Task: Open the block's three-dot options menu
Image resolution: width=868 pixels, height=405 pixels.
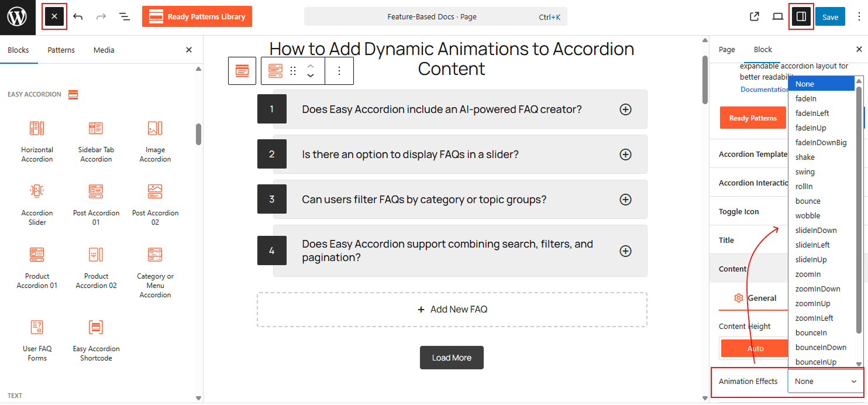Action: (x=339, y=70)
